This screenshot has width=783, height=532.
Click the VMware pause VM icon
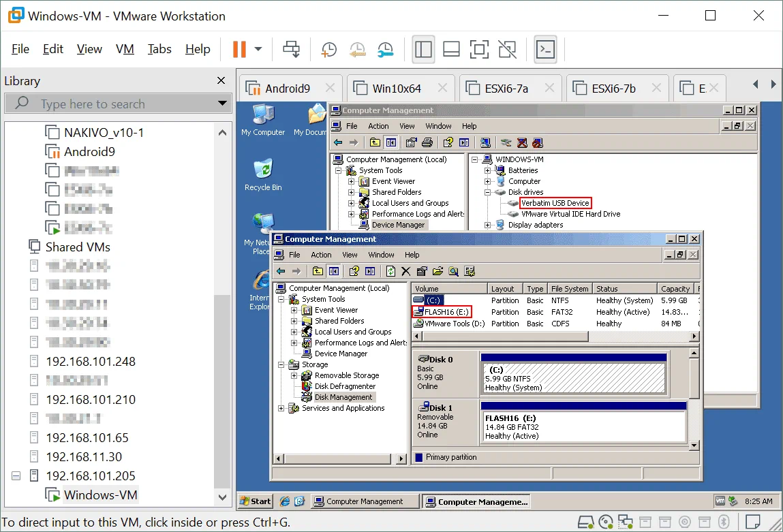pyautogui.click(x=239, y=49)
